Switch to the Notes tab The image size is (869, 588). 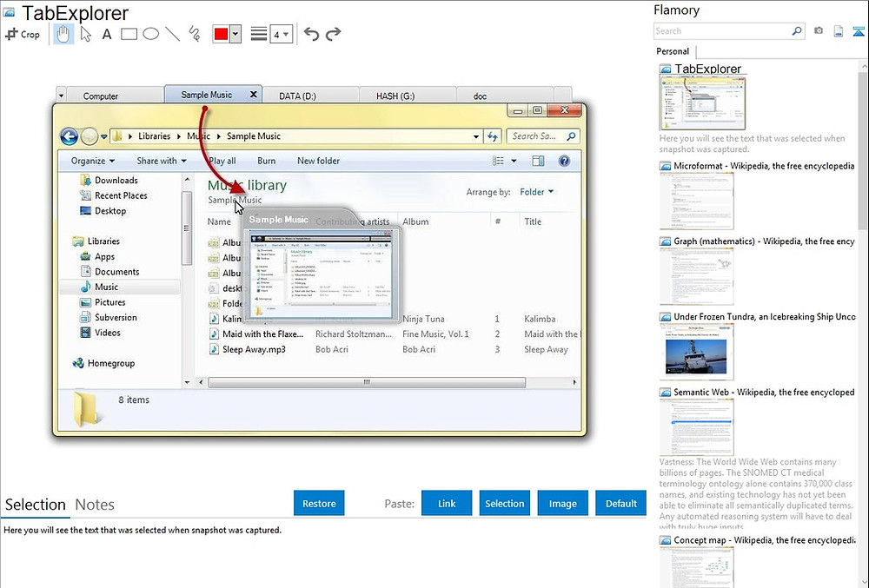coord(95,505)
